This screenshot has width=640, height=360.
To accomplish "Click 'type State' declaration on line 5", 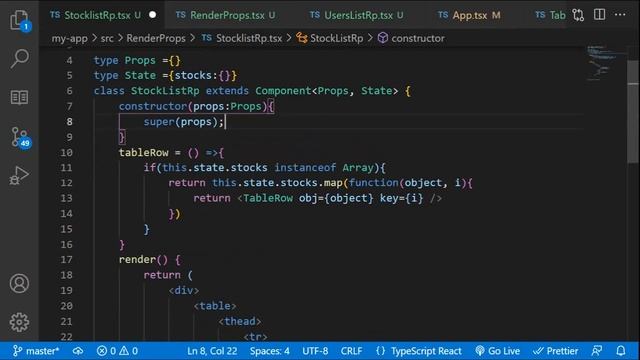I will (x=125, y=76).
